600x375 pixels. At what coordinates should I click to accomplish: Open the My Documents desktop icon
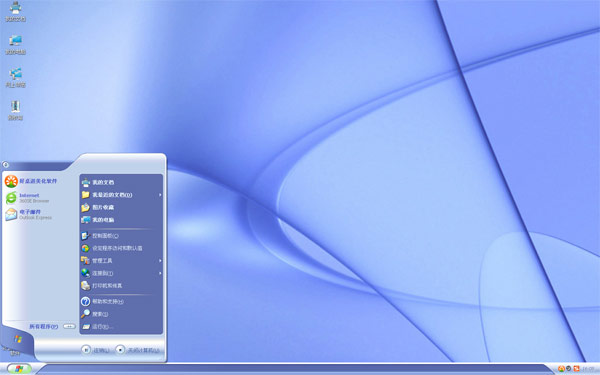15,11
